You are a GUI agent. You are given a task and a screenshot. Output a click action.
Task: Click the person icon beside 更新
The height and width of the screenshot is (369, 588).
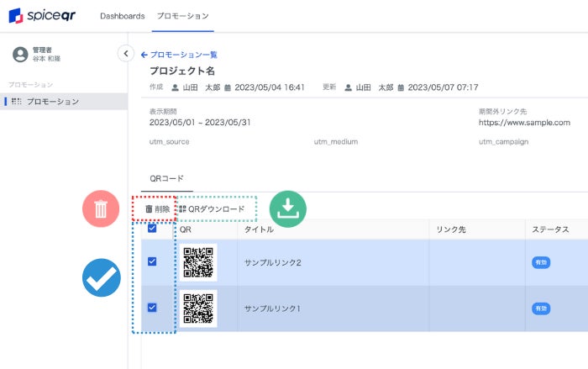[348, 87]
